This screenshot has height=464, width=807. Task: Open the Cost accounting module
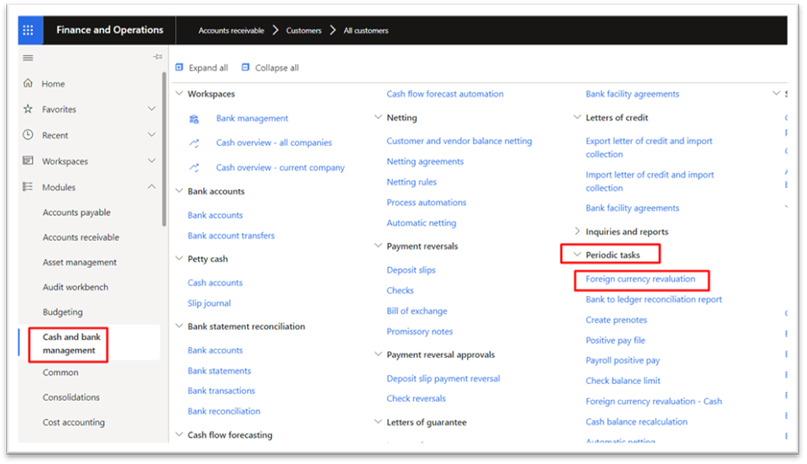(x=74, y=422)
